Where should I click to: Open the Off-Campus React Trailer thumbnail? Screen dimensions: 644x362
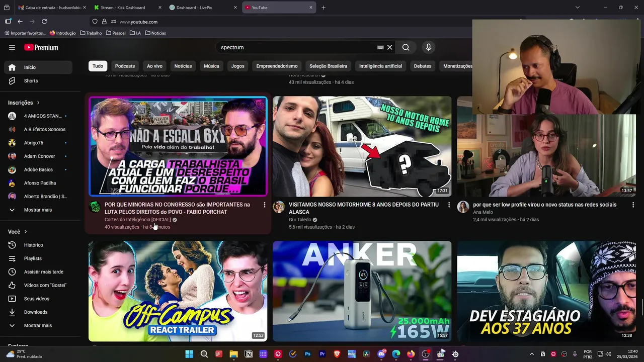tap(178, 291)
